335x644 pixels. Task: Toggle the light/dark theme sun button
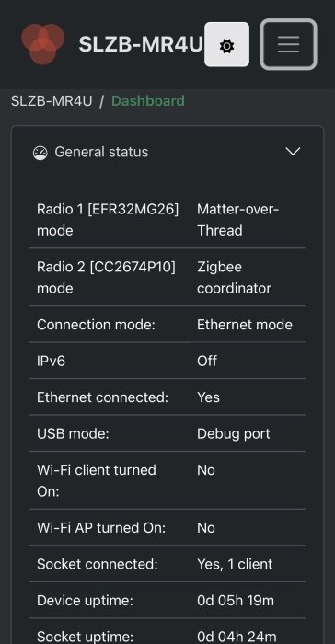click(x=226, y=44)
